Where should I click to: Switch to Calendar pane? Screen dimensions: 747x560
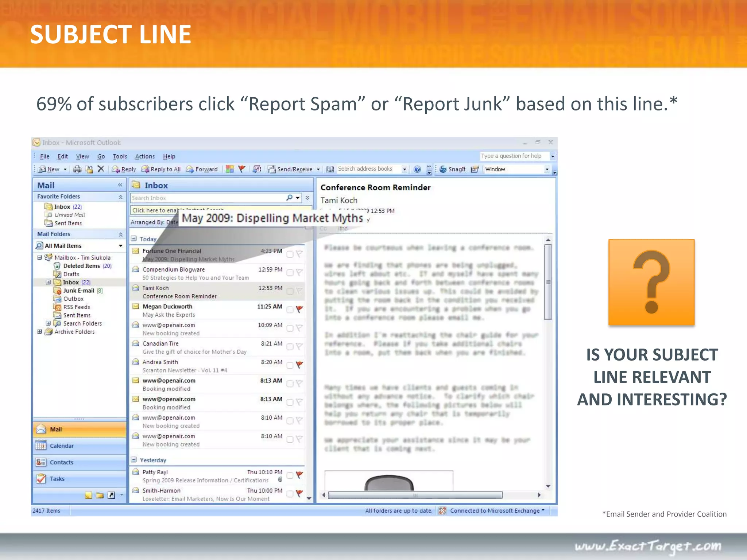pyautogui.click(x=80, y=446)
